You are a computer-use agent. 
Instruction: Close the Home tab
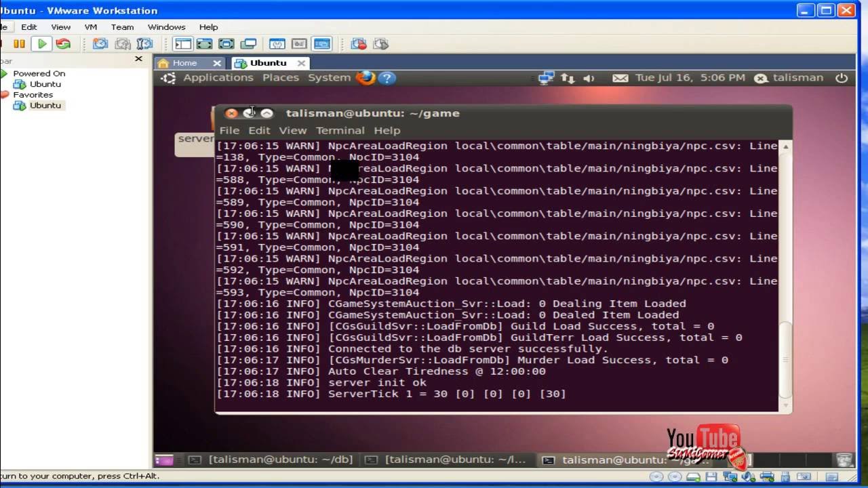point(217,63)
